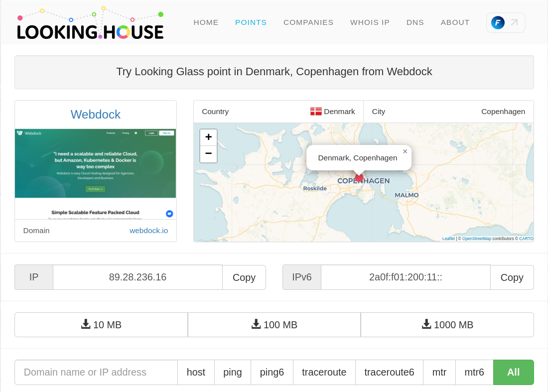Open the webdock.io domain link
Viewport: 548px width, 392px height.
(148, 231)
